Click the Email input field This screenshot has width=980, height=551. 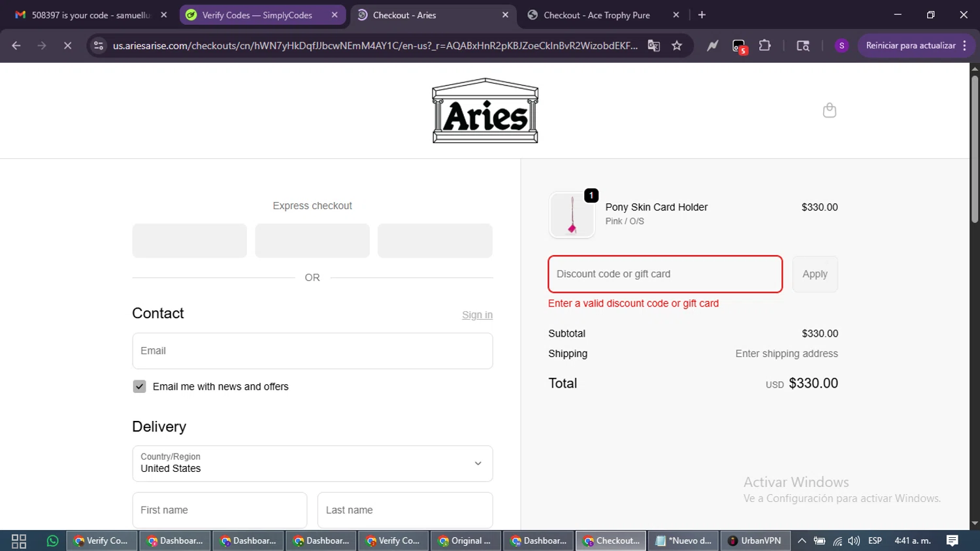[312, 351]
